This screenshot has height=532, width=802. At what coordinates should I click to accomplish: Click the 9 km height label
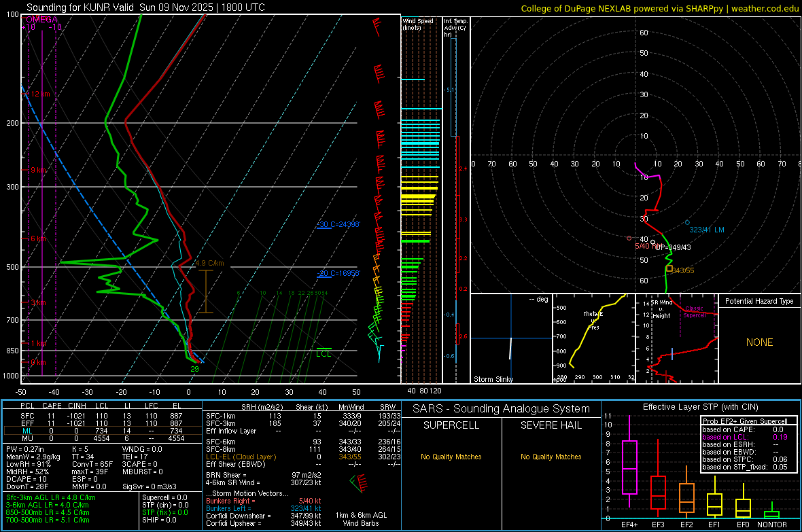[x=38, y=170]
